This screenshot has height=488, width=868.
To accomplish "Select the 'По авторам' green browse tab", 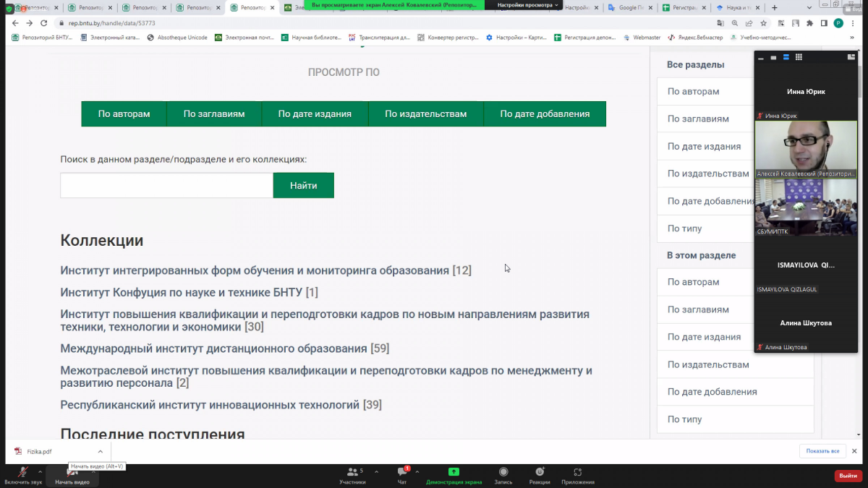I will point(124,114).
